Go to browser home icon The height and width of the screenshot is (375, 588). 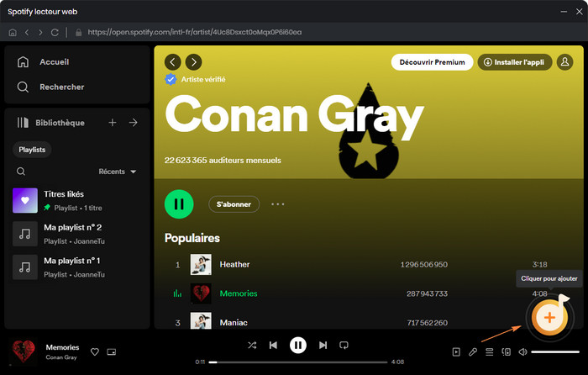tap(12, 32)
